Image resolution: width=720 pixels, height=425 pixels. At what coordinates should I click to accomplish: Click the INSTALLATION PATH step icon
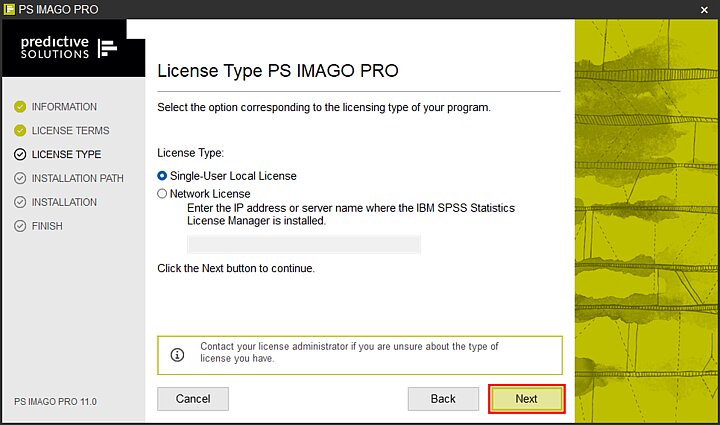[x=20, y=178]
